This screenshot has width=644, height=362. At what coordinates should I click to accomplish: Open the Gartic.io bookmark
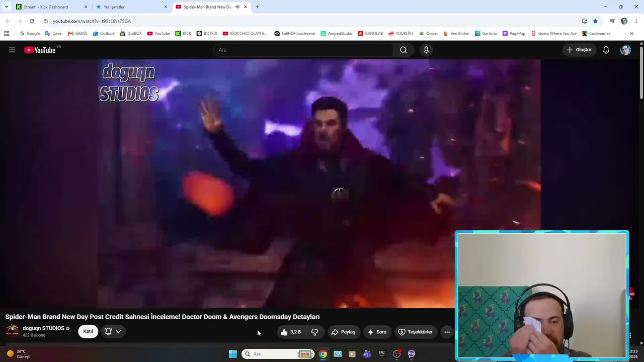coord(486,34)
